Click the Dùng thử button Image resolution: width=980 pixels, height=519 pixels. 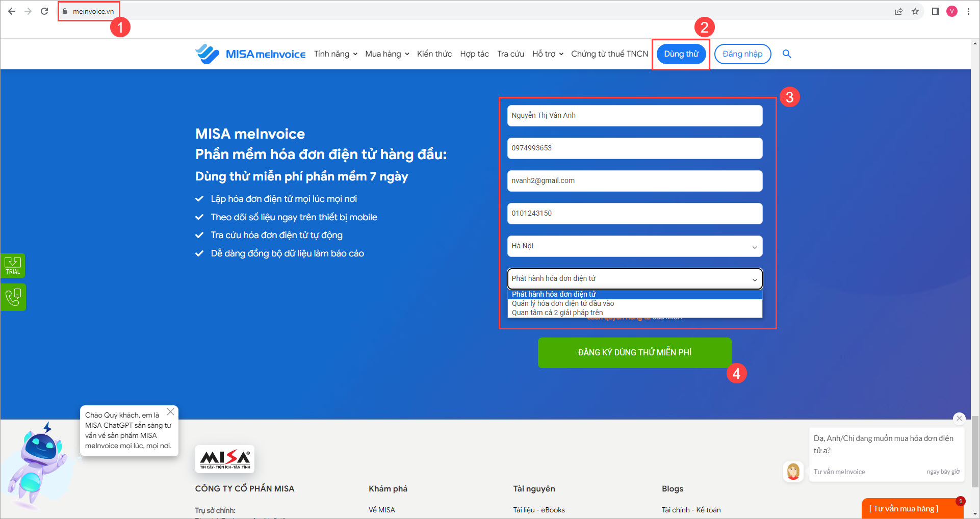click(x=681, y=54)
